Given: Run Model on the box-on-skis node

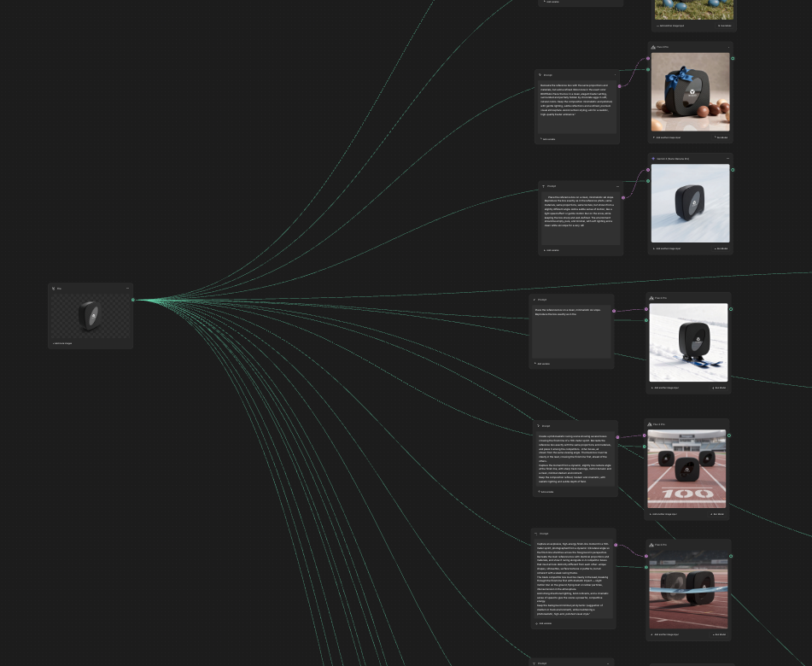Looking at the screenshot, I should [x=719, y=388].
